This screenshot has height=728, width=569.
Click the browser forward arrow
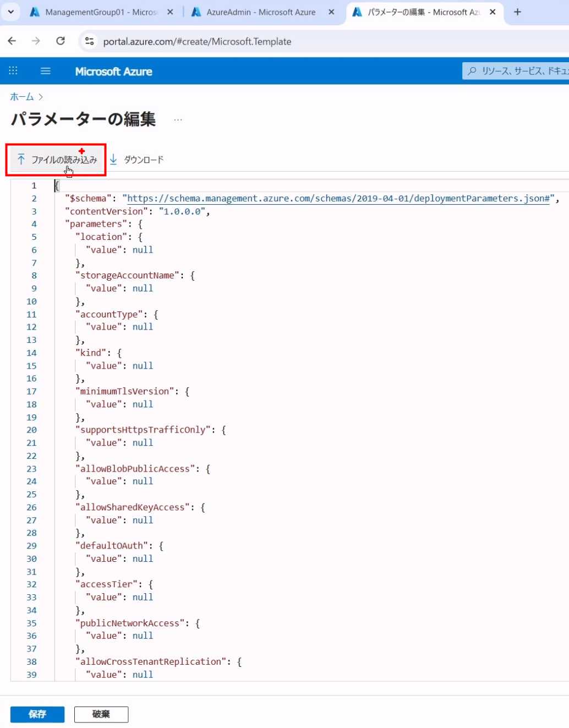click(x=36, y=41)
